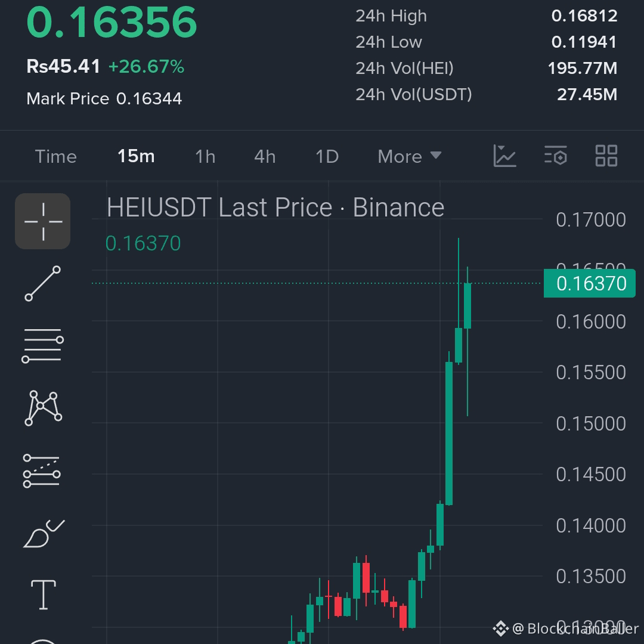The image size is (644, 644).
Task: Click the +26.67% change value
Action: tap(146, 67)
